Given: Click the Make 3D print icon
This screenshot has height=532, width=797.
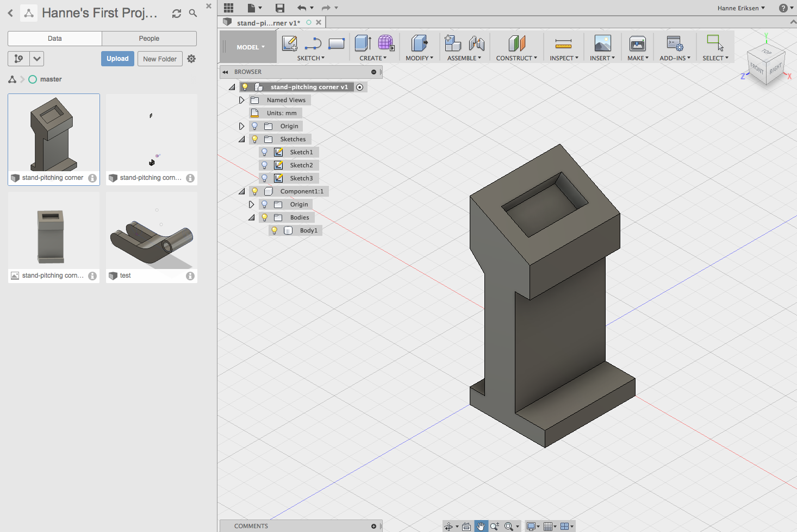Looking at the screenshot, I should click(x=638, y=43).
